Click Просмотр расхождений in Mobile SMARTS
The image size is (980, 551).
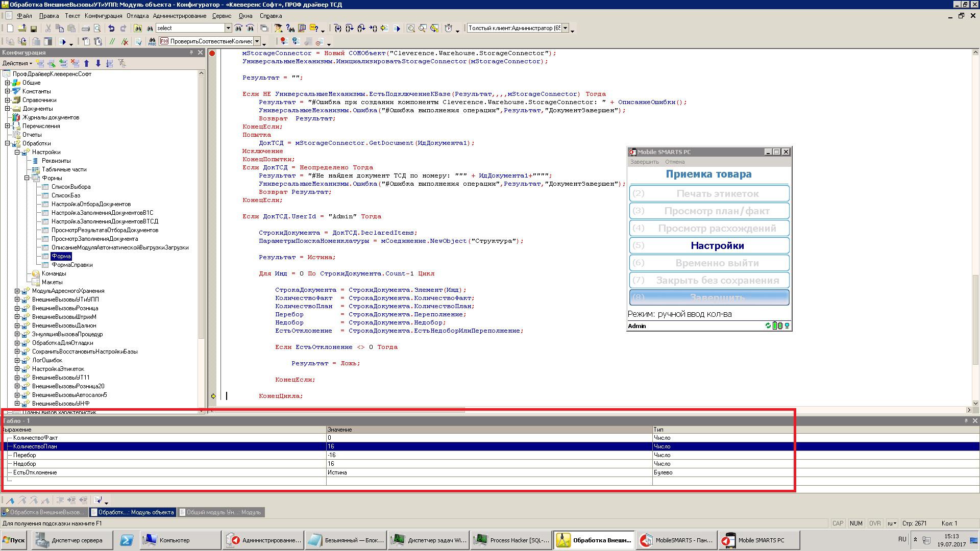(x=709, y=228)
